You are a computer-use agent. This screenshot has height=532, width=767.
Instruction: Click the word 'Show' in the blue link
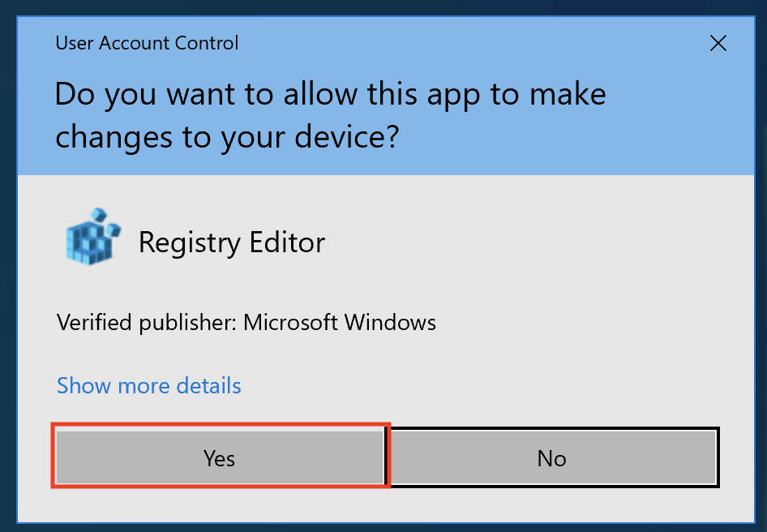point(84,386)
